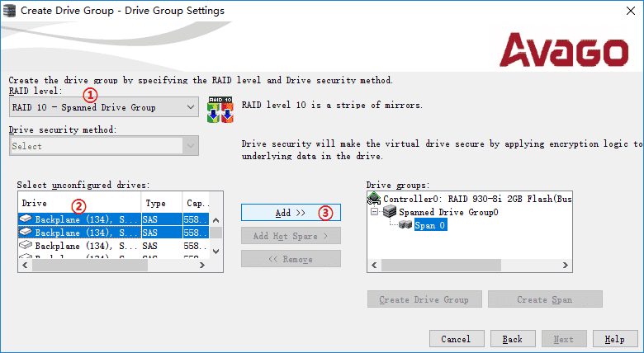Select Spanned Drive Group0 in the tree

(448, 212)
